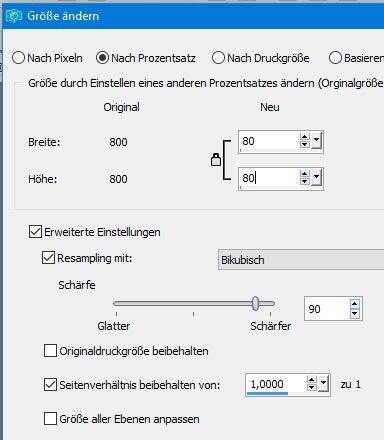384x440 pixels.
Task: Enable Originaldruckgröße beibehalten checkbox
Action: coord(50,351)
